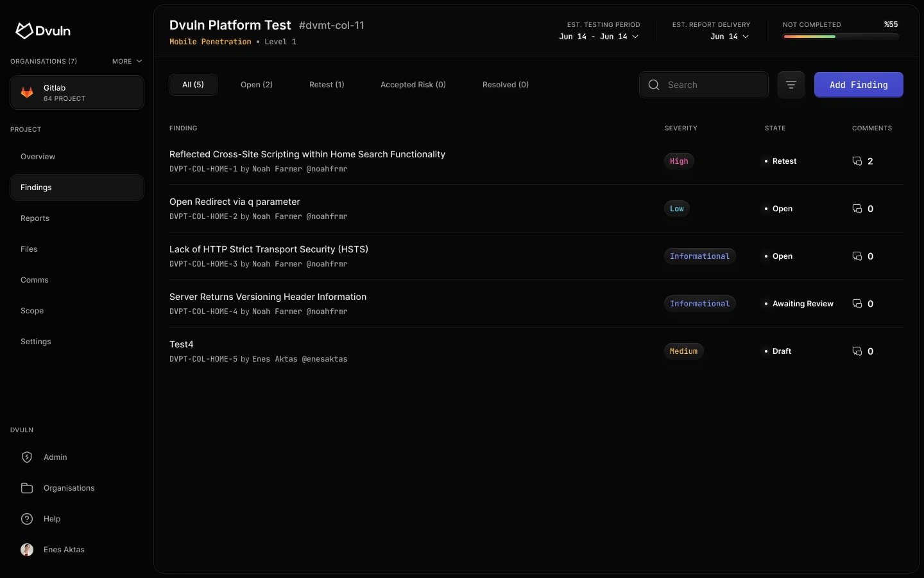Click the magnifying glass search icon

point(654,85)
